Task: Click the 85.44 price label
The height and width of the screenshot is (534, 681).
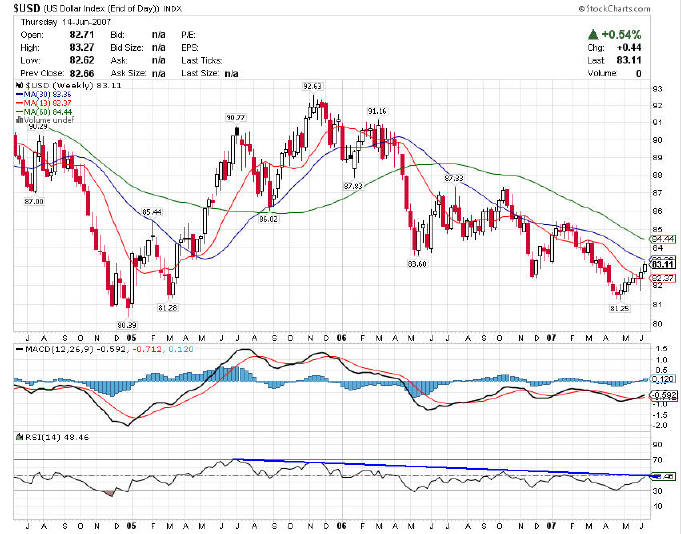Action: [152, 212]
